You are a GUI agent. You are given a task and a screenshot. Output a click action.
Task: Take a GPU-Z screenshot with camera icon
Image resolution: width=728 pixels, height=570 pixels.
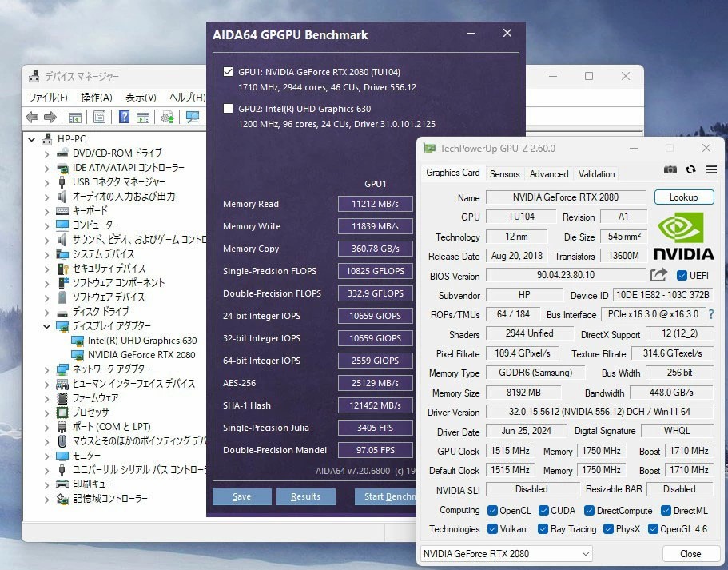670,169
